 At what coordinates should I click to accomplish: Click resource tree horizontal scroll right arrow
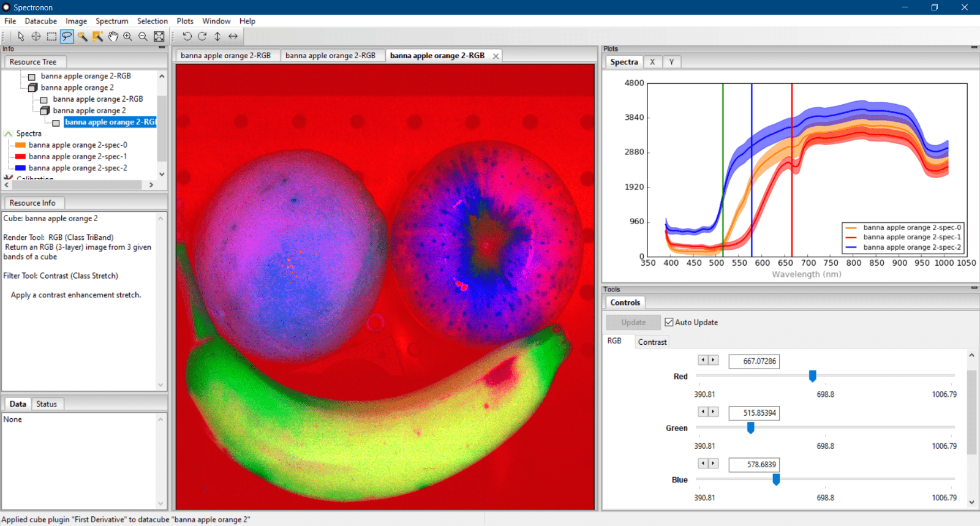tap(151, 184)
